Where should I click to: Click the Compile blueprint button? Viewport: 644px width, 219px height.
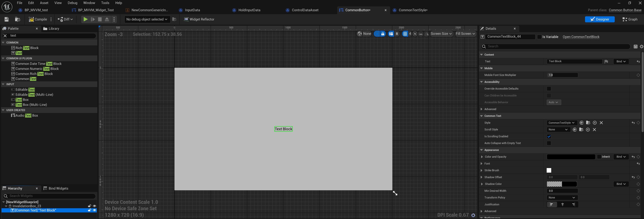click(38, 19)
